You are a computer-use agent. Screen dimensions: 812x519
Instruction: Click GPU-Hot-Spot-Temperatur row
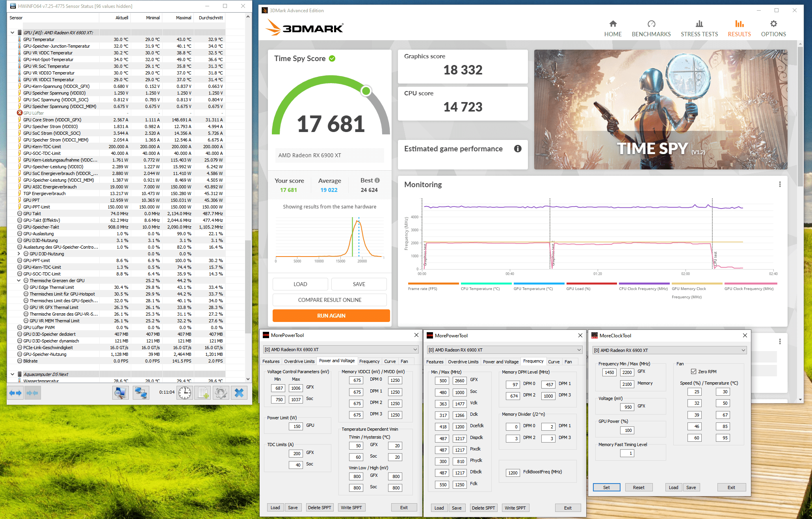tap(117, 60)
